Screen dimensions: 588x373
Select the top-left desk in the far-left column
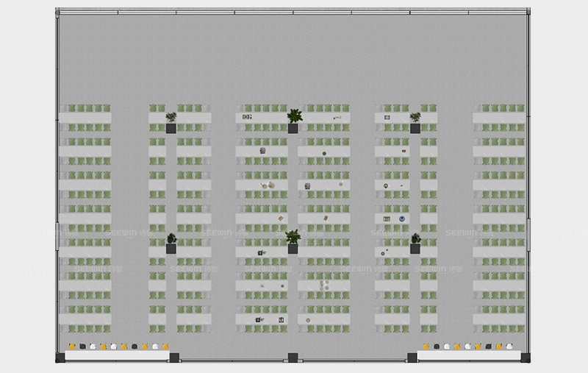85,118
